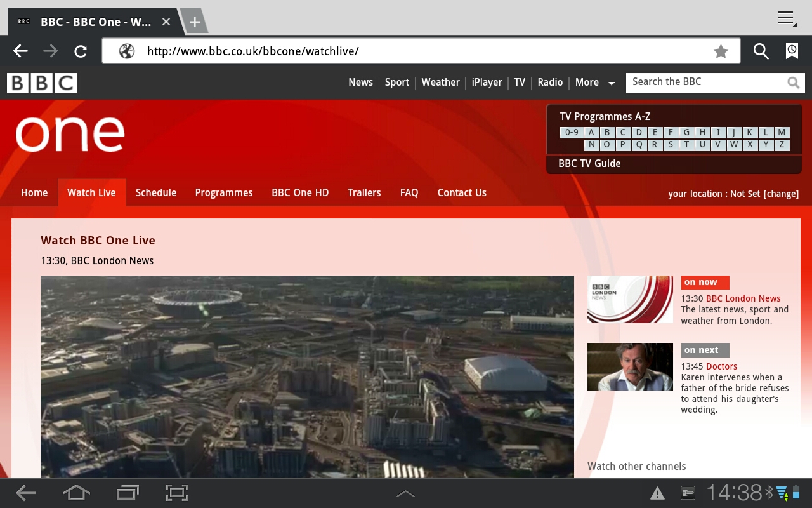Open Radio in the BBC top navigation
Screen dimensions: 812x508
(x=550, y=83)
